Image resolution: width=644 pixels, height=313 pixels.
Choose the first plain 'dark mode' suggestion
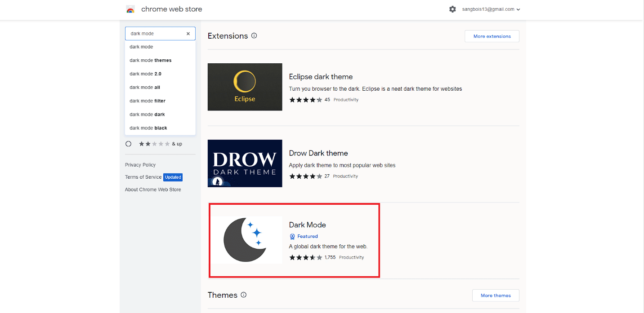[x=160, y=47]
